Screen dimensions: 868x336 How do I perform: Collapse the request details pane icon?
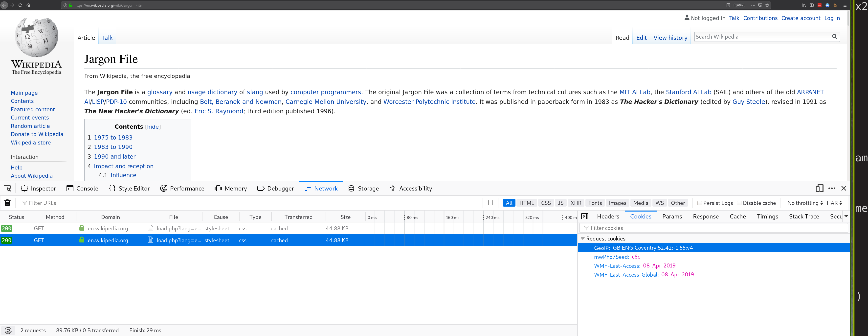[x=585, y=216]
